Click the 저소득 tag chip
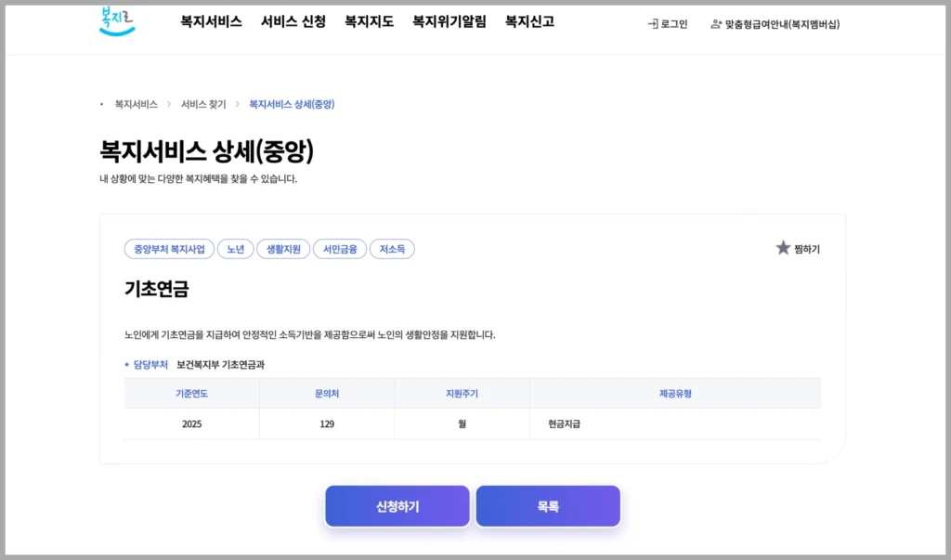 (x=392, y=249)
